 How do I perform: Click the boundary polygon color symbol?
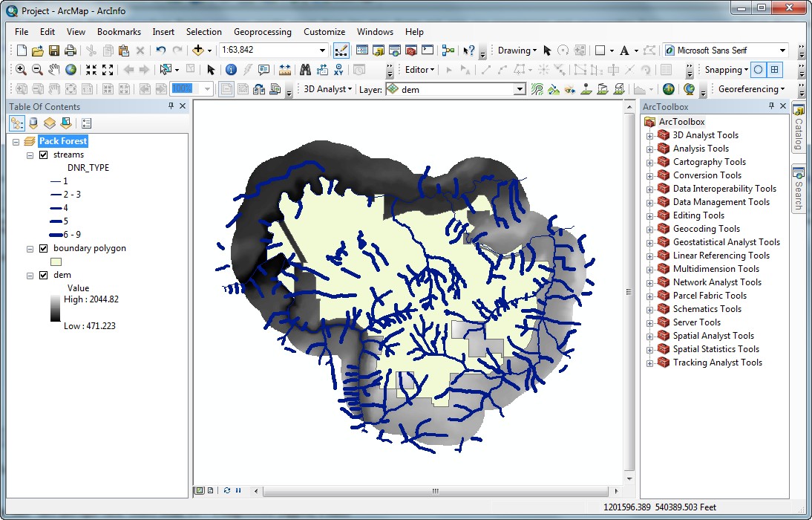click(x=56, y=261)
